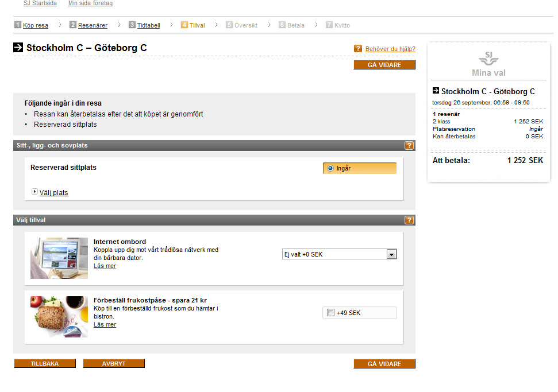Click the Följande ingår i din resa heading
Screen dimensions: 558x392
[x=63, y=103]
